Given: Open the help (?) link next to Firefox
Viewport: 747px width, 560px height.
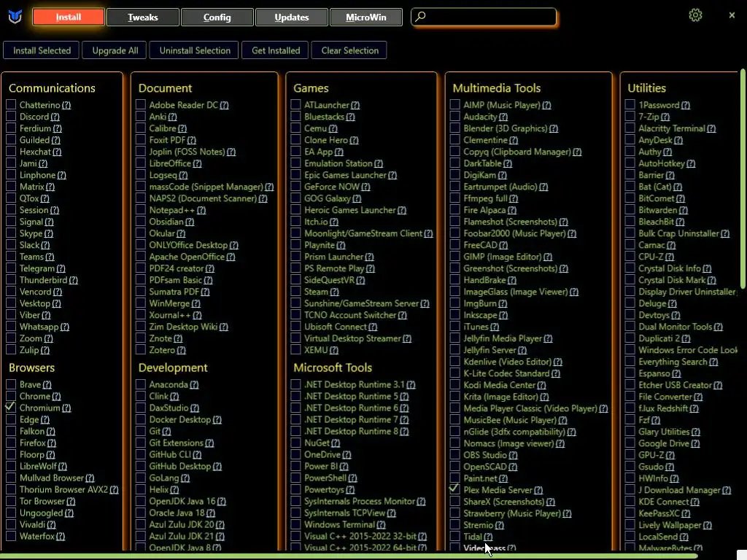Looking at the screenshot, I should click(52, 443).
